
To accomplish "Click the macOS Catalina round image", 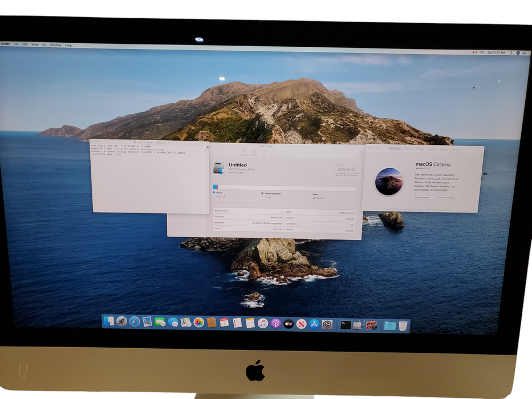I will 389,181.
